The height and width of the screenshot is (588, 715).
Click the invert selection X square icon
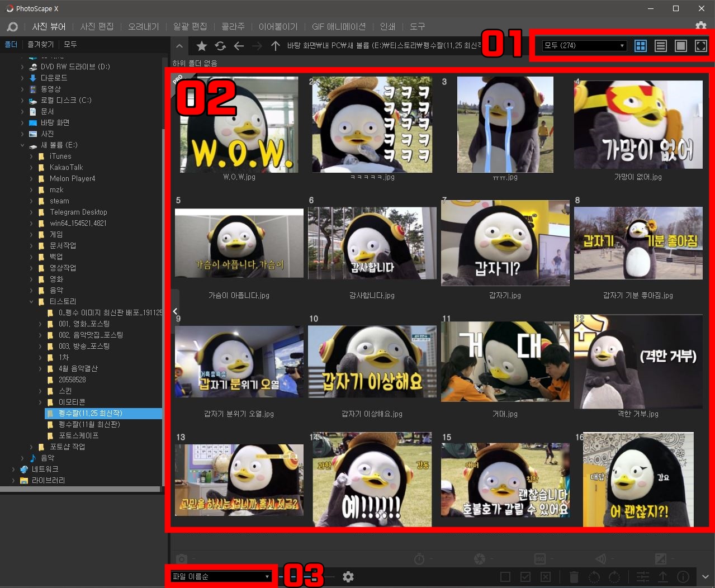pyautogui.click(x=546, y=577)
